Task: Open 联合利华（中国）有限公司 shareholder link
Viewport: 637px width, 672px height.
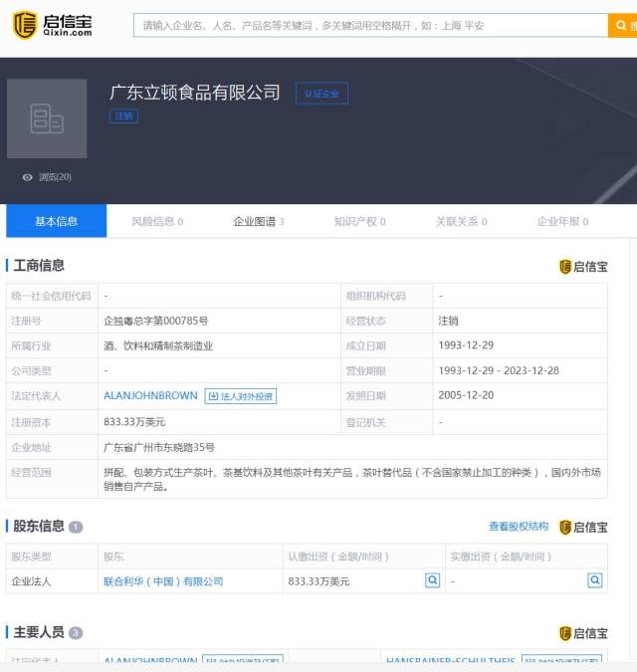Action: coord(163,581)
